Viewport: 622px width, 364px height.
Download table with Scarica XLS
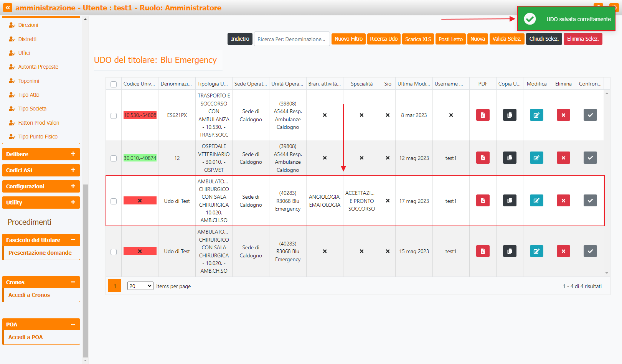point(418,39)
